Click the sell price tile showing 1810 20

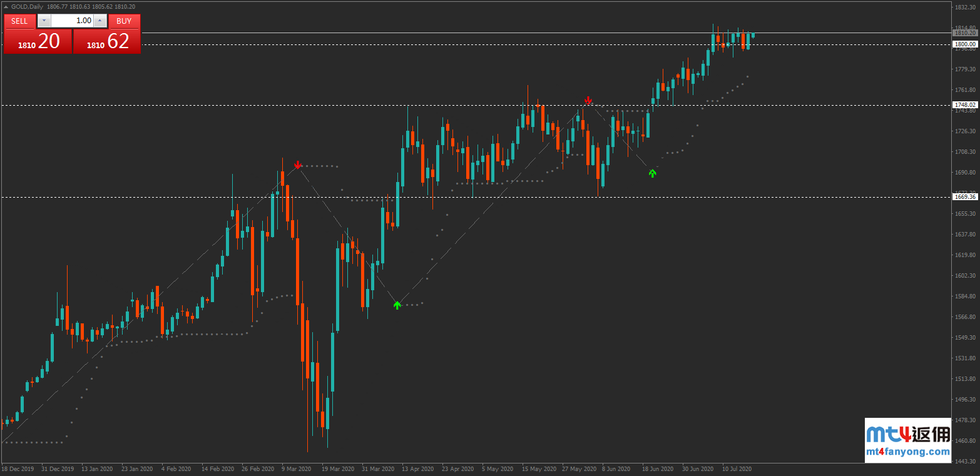pos(38,41)
